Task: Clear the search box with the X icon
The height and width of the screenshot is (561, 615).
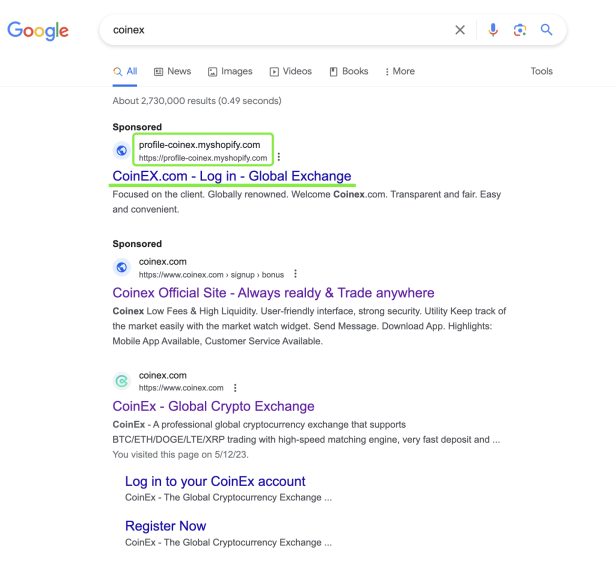Action: [460, 30]
